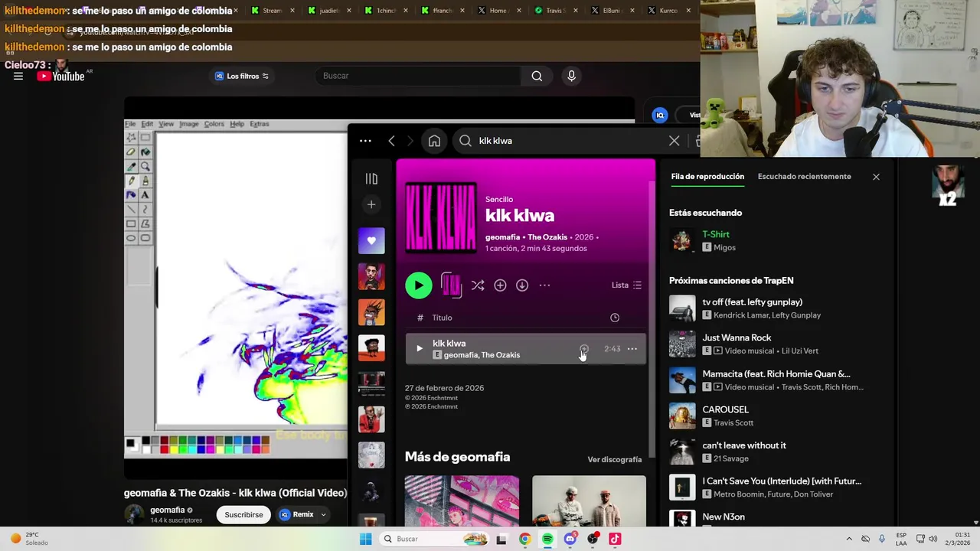
Task: Click YouTube Suscribirse button
Action: (x=243, y=515)
